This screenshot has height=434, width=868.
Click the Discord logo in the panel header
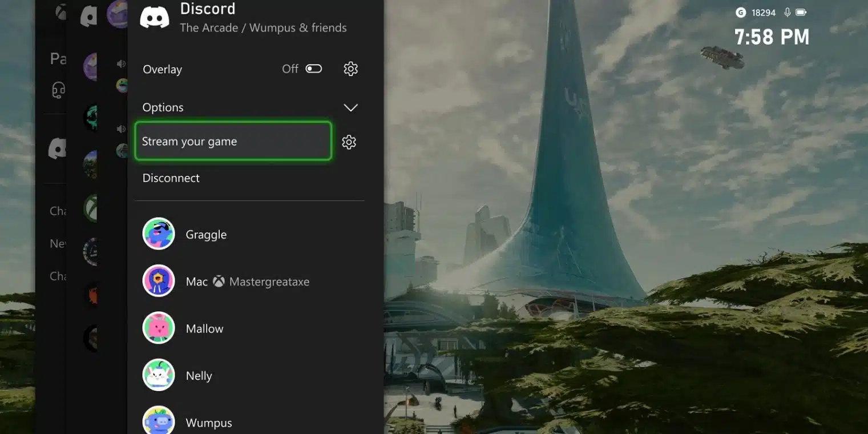155,18
